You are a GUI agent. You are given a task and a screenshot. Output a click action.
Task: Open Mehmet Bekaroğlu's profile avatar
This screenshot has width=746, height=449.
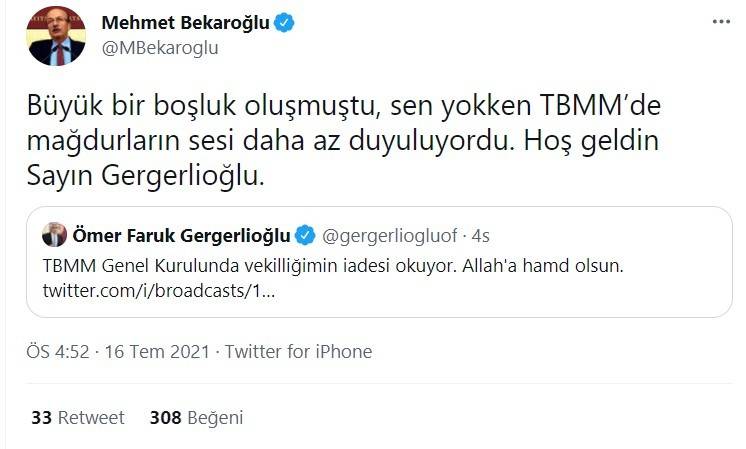click(x=56, y=35)
